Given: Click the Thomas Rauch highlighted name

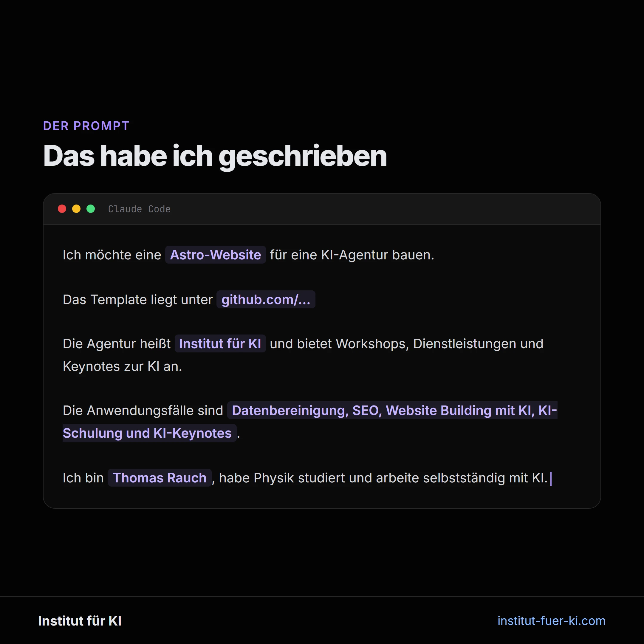Looking at the screenshot, I should point(160,478).
